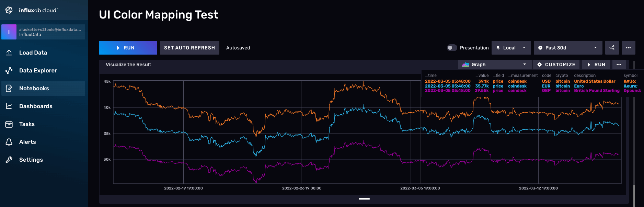Click the aluckette account email link

pos(50,30)
